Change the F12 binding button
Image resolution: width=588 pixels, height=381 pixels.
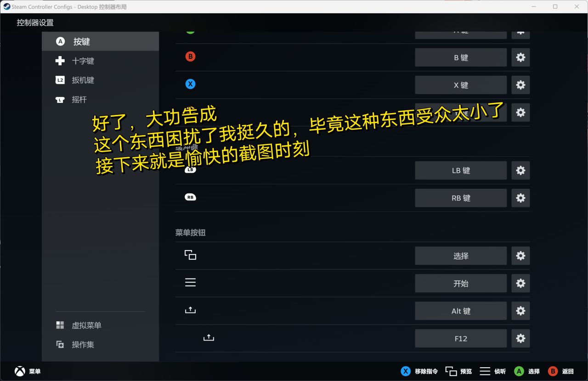click(461, 339)
